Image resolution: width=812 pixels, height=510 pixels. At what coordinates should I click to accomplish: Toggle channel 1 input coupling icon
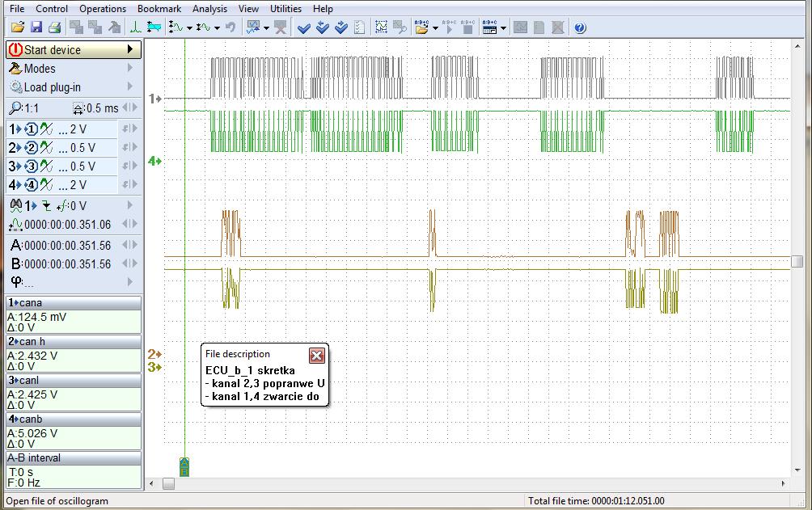pos(46,129)
